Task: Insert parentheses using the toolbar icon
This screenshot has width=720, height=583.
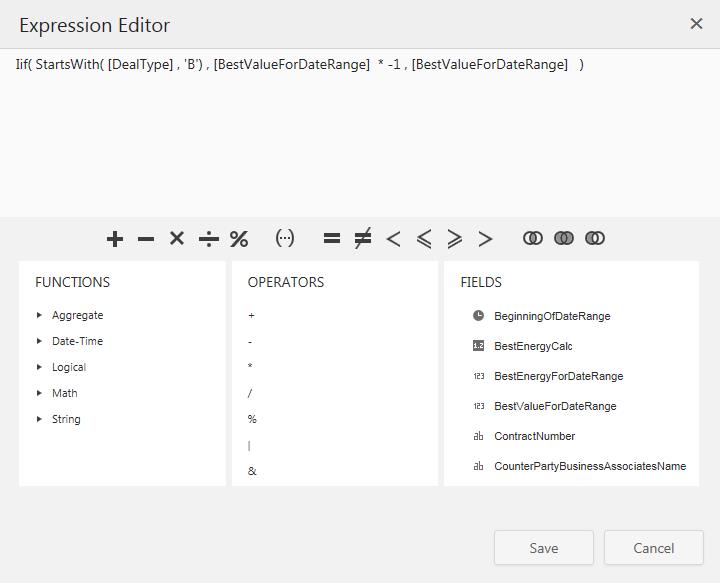Action: (x=285, y=238)
